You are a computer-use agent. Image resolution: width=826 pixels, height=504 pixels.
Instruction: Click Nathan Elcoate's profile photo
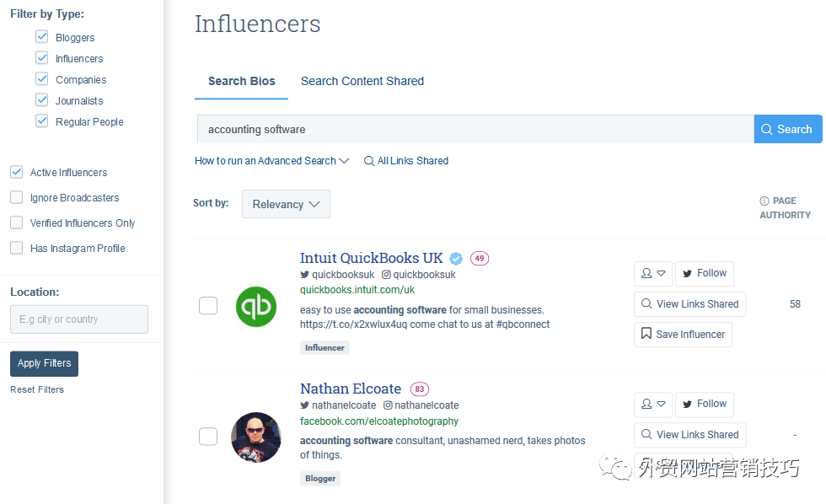[256, 437]
